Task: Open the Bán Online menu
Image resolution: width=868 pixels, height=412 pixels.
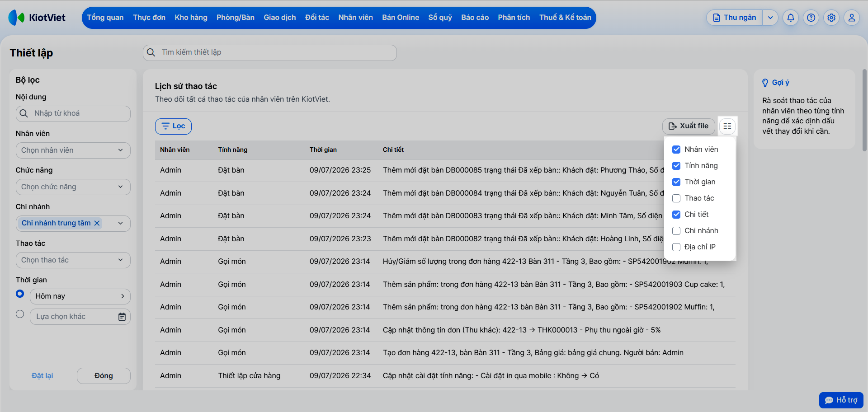Action: click(x=401, y=18)
